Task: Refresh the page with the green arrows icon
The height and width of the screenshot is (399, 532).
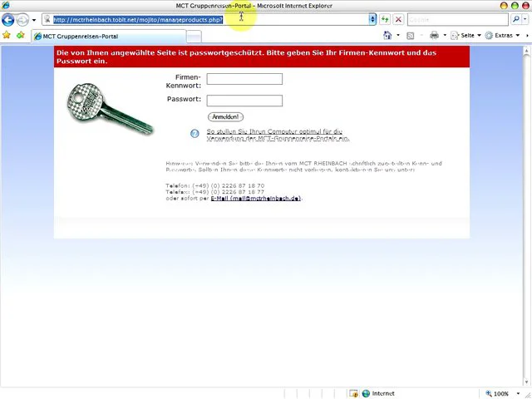Action: 385,19
